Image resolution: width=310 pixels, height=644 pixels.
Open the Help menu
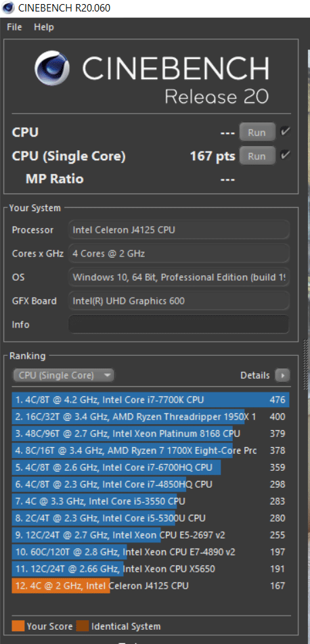[x=43, y=27]
